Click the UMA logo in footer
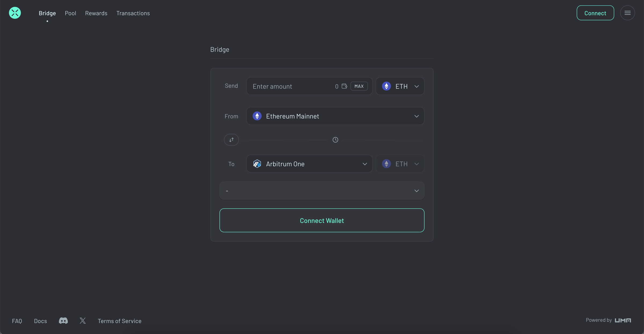This screenshot has height=334, width=644. pyautogui.click(x=623, y=320)
